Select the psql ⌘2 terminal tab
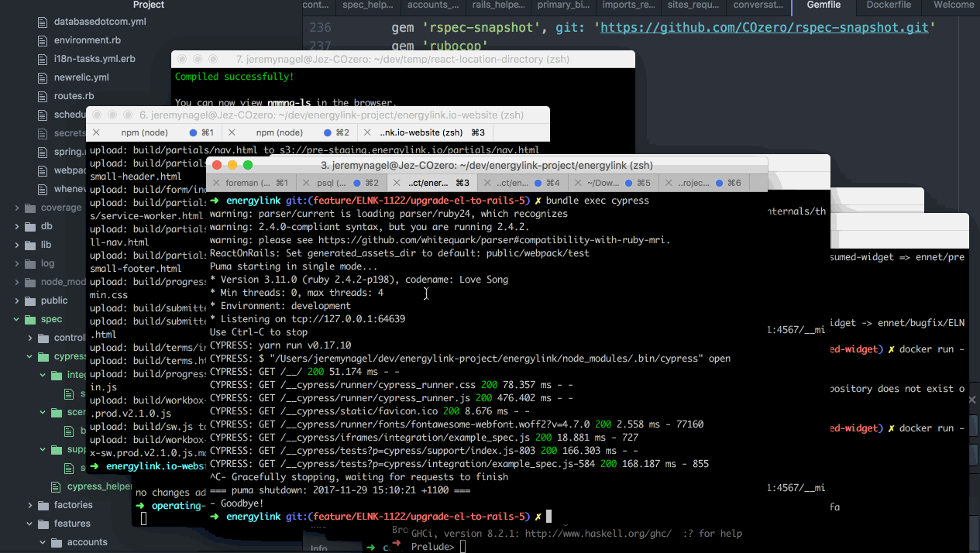Viewport: 980px width, 553px height. 342,183
